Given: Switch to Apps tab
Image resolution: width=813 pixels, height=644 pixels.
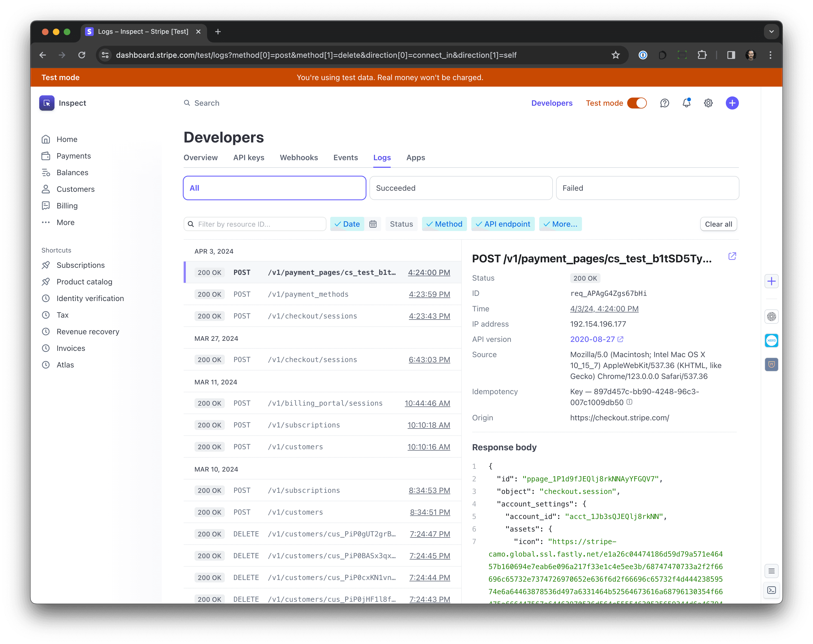Looking at the screenshot, I should click(x=415, y=158).
